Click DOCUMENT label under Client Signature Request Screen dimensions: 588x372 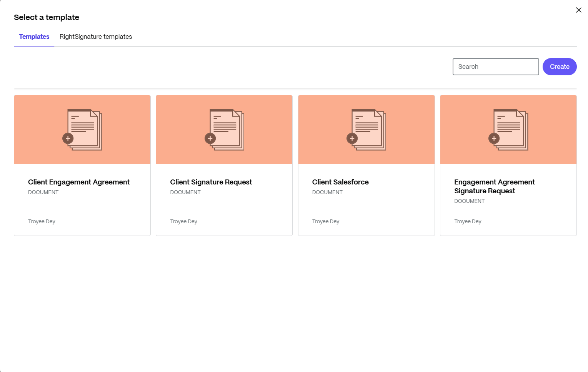pos(185,192)
